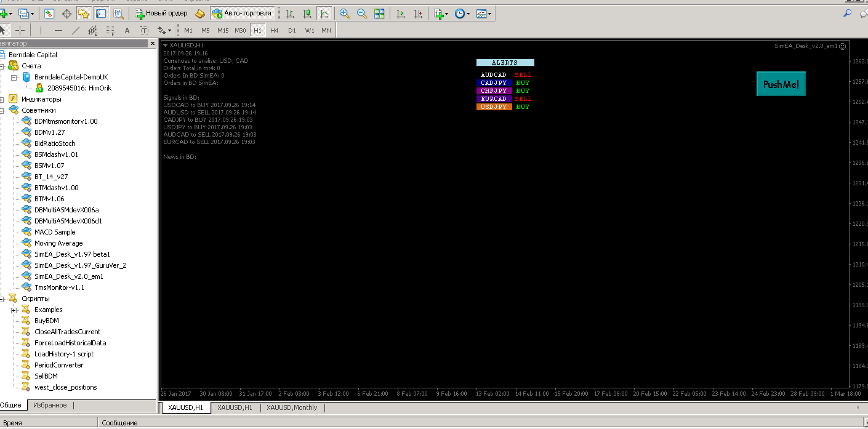The image size is (868, 429).
Task: Open MetaEditor via the yellow book icon
Action: 200,13
